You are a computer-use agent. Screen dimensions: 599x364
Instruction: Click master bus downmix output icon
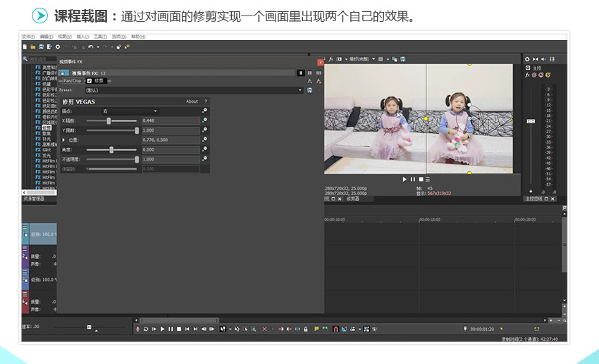(x=535, y=59)
